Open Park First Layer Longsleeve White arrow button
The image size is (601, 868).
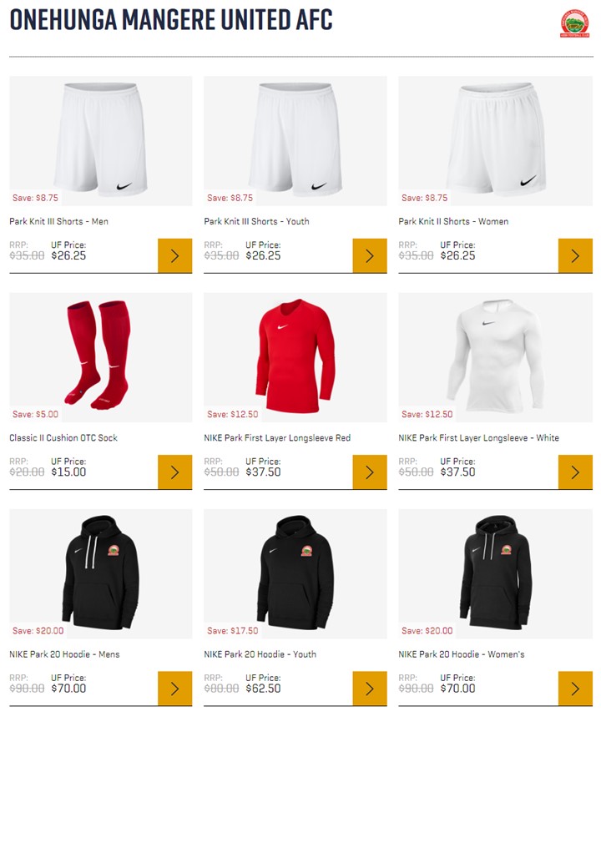[x=575, y=472]
